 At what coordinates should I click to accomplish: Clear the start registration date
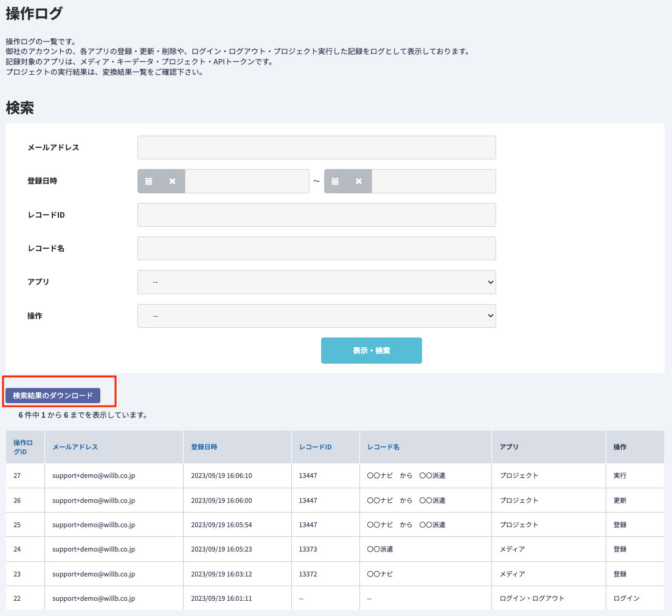[x=172, y=181]
